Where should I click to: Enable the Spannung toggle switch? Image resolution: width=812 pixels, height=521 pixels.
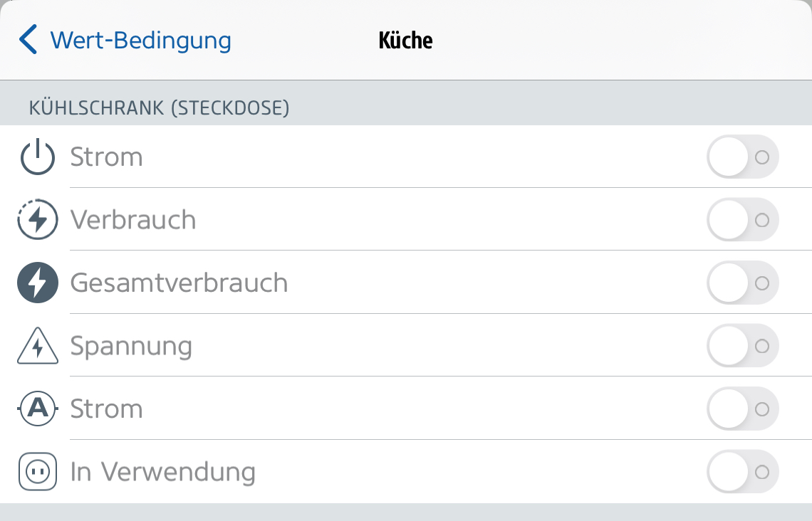[x=742, y=346]
